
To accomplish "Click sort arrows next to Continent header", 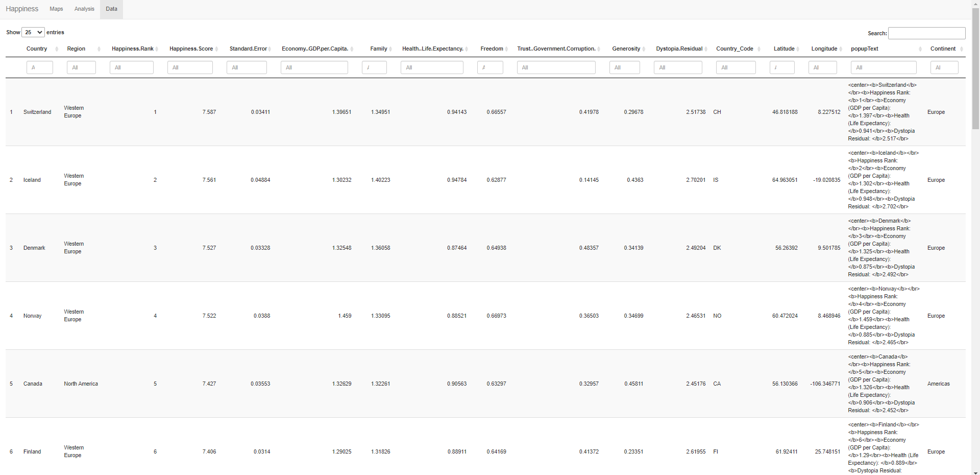I will pos(961,49).
